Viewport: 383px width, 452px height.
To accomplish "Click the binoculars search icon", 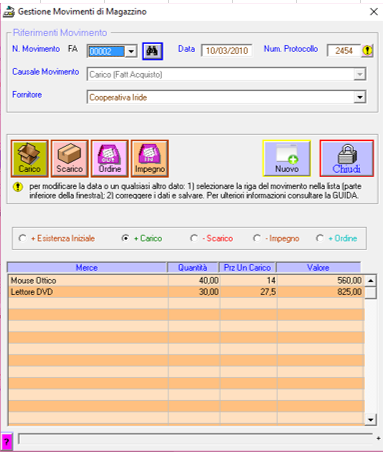I will [x=152, y=51].
